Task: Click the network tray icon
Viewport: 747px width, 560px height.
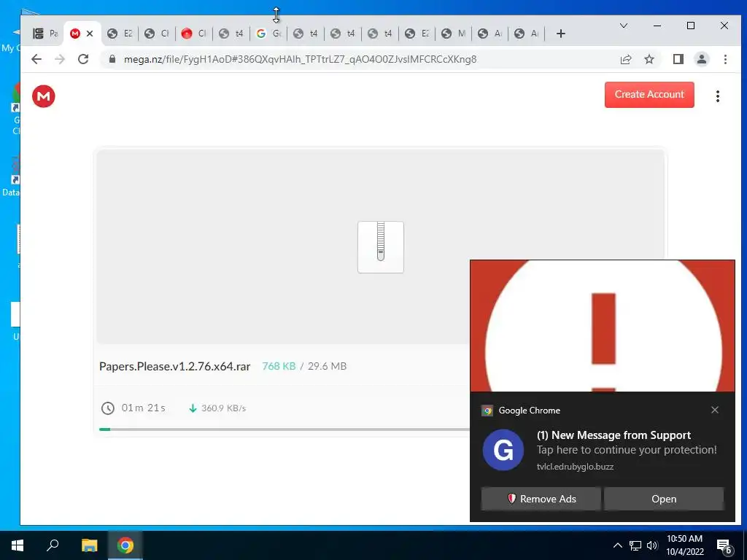Action: tap(635, 545)
